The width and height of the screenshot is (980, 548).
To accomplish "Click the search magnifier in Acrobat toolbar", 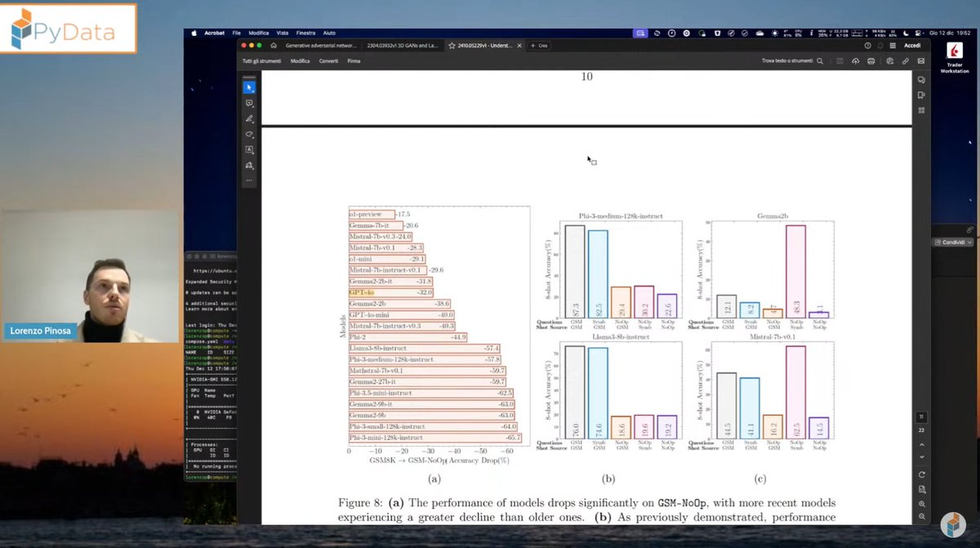I will [820, 61].
